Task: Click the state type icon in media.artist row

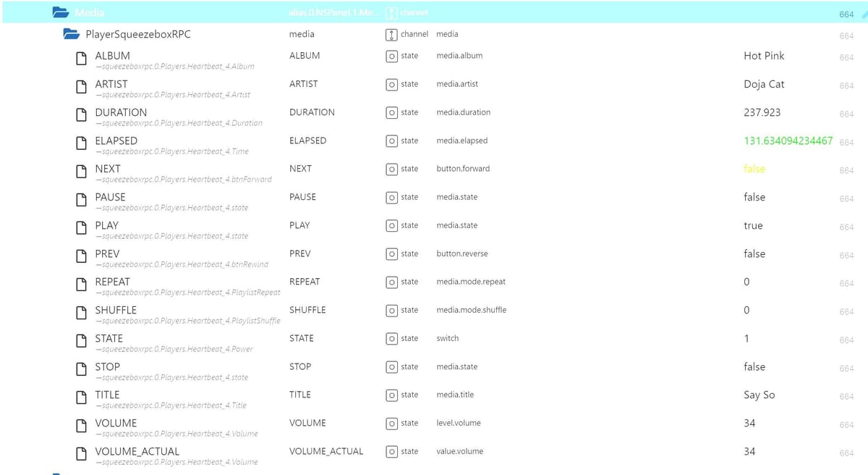Action: [x=391, y=84]
